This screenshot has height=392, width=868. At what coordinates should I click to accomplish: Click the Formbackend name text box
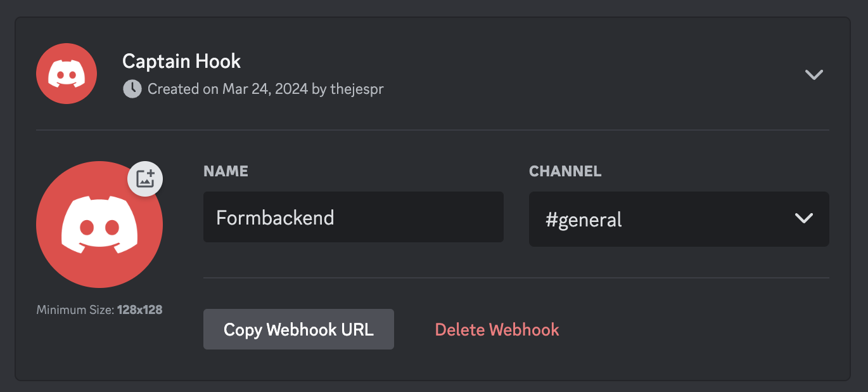(x=353, y=217)
